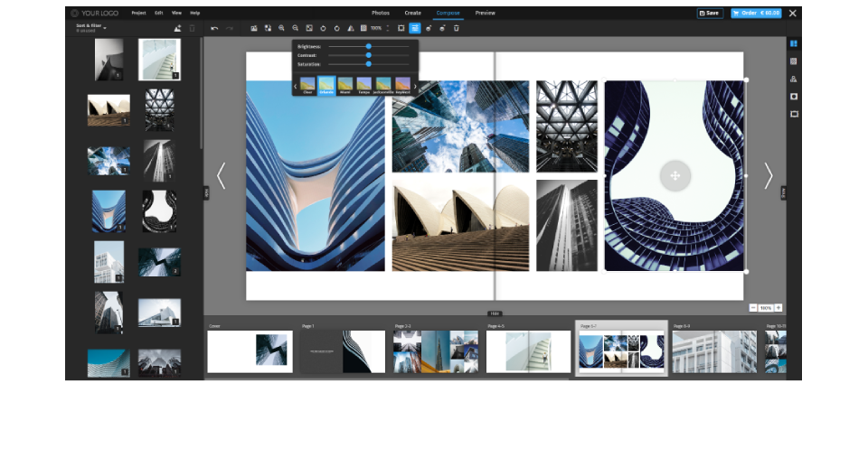Click the flip image triangle icon

pyautogui.click(x=350, y=28)
